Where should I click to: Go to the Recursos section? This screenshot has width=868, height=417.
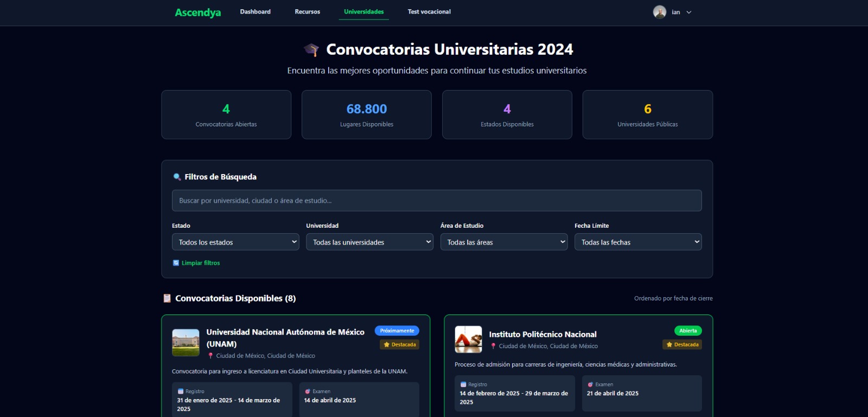click(307, 12)
